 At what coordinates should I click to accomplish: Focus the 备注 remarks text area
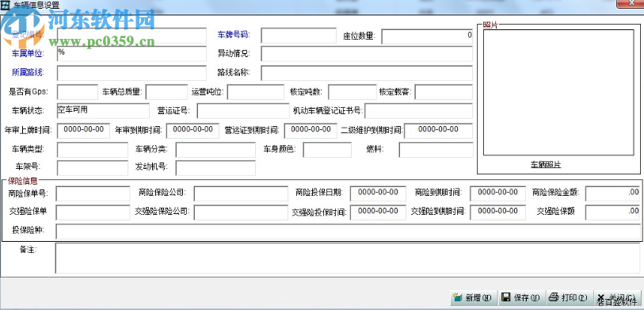coord(349,258)
